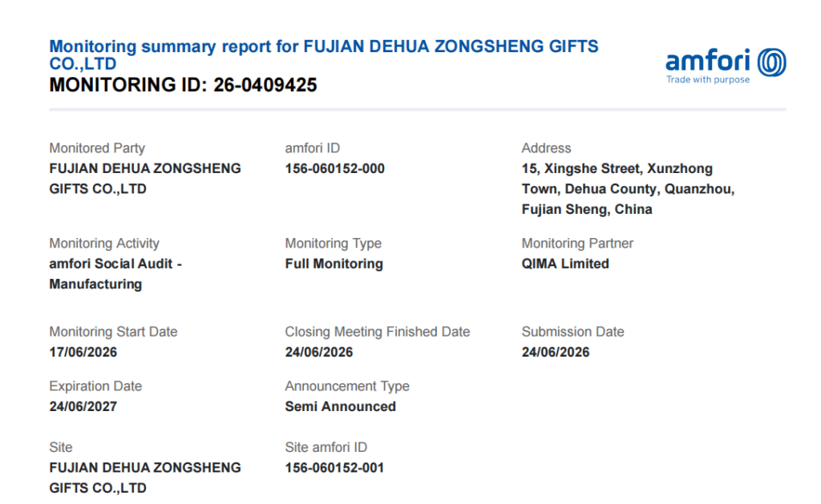
Task: Click the Site label above company name
Action: point(61,447)
